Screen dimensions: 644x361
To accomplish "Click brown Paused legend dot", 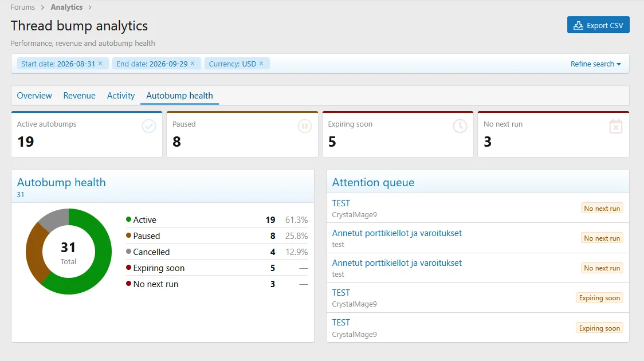I will click(128, 236).
